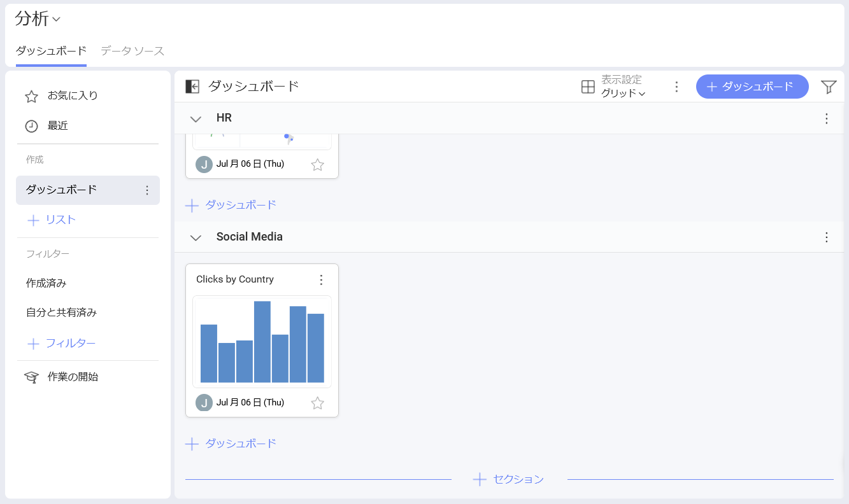Screen dimensions: 849x504
Task: Click the star icon beside お気に入り
Action: (31, 97)
